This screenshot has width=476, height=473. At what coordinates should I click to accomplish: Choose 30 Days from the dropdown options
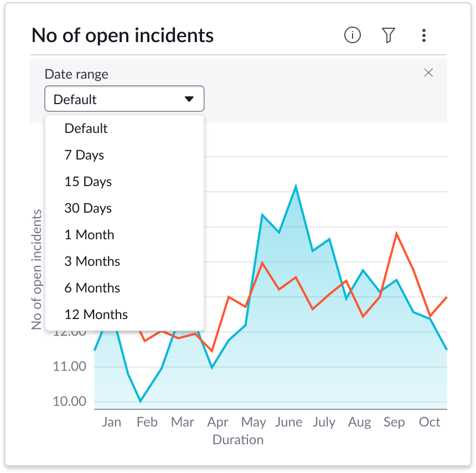point(87,208)
